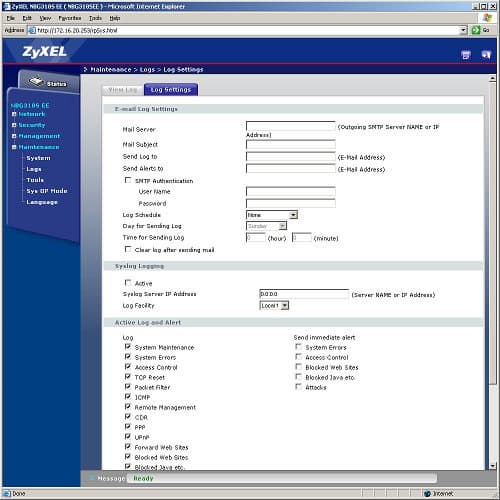Toggle the syslog Active checkbox
This screenshot has width=500, height=500.
coord(128,283)
